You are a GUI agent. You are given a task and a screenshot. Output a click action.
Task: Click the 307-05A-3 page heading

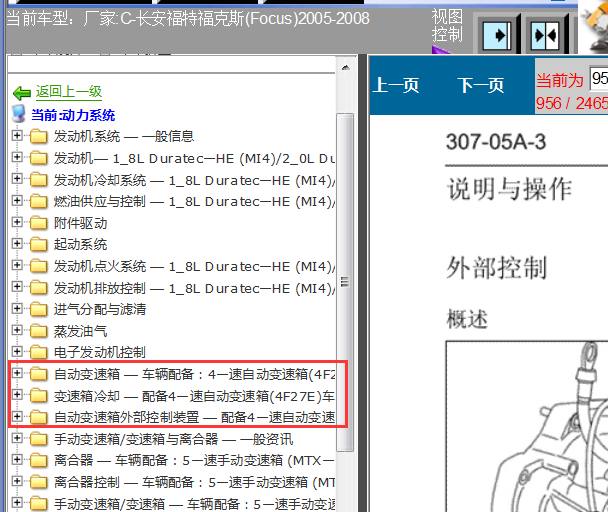click(496, 142)
